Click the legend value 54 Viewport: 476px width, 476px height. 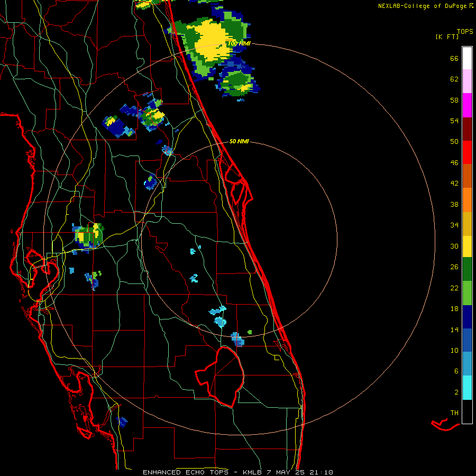click(454, 121)
